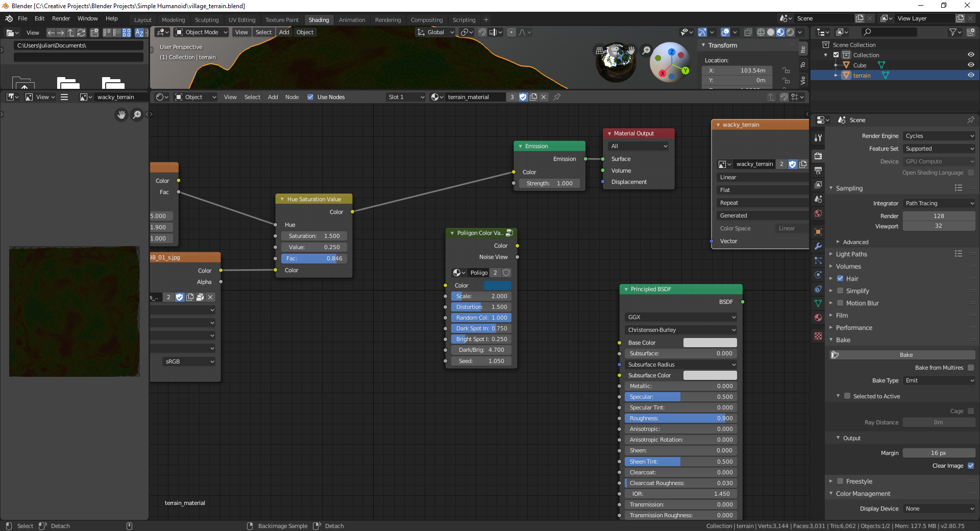The width and height of the screenshot is (980, 531).
Task: Toggle the Simplify checkbox
Action: coord(840,291)
